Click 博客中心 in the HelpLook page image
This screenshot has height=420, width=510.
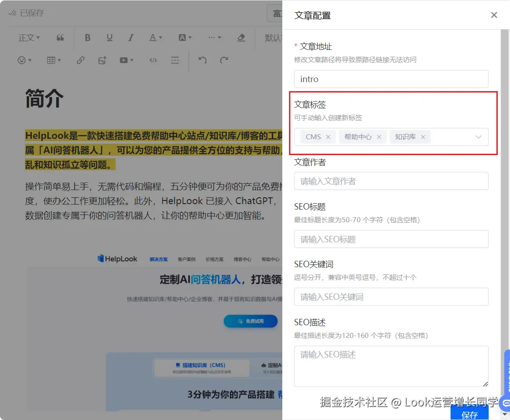(243, 259)
